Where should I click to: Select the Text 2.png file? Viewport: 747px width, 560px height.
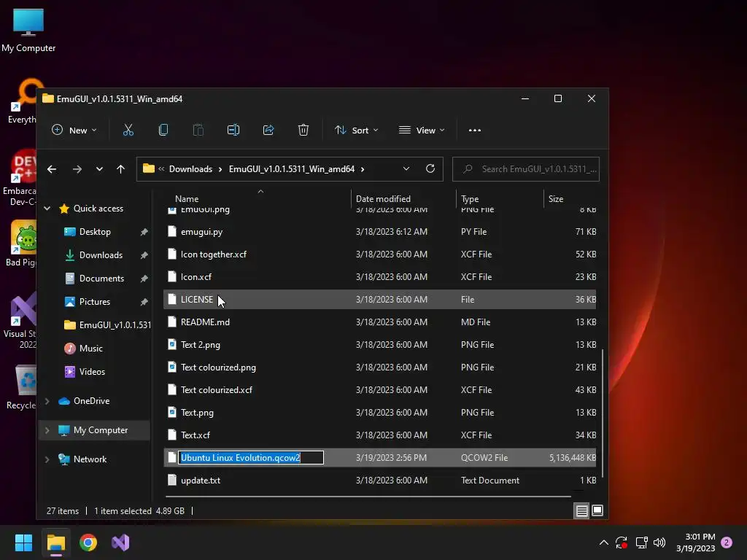point(379,345)
